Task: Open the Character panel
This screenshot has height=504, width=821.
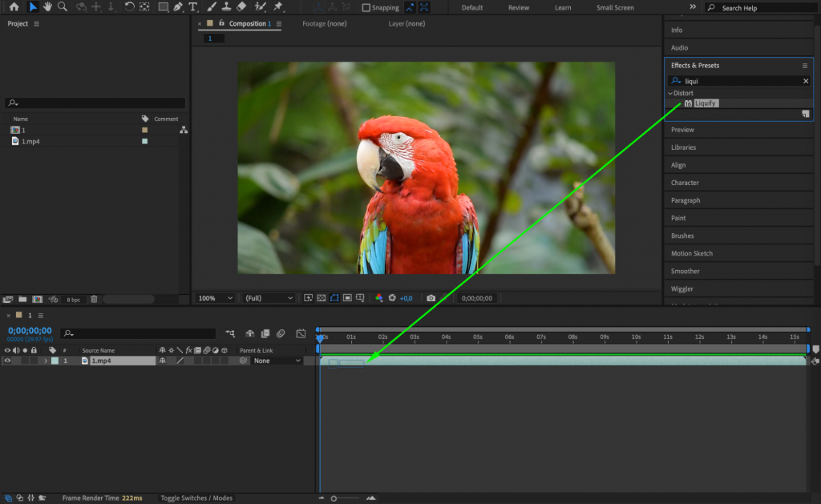Action: 686,182
